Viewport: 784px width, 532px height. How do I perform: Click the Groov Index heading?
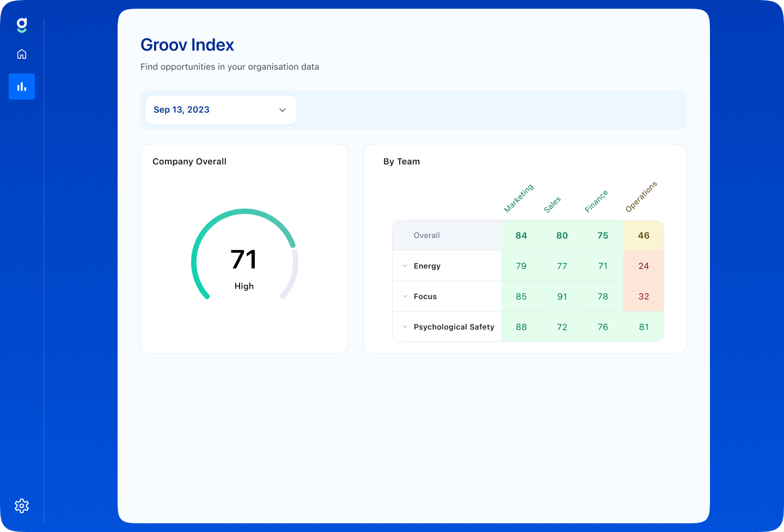pos(187,45)
